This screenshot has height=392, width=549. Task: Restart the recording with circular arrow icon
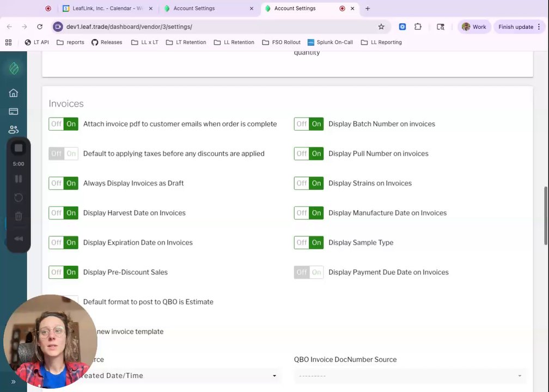tap(18, 198)
